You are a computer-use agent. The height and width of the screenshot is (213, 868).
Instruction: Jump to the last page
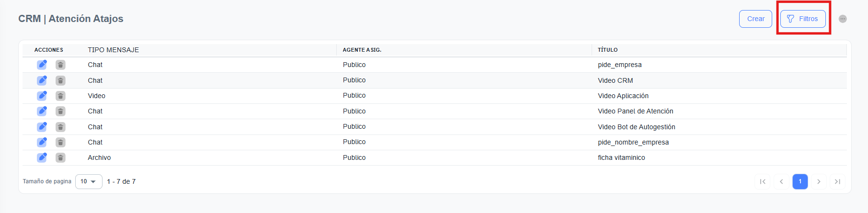(x=837, y=181)
